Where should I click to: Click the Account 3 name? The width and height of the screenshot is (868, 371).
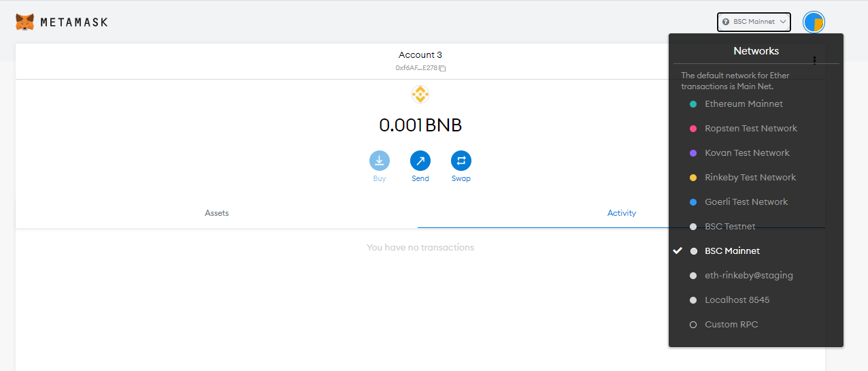click(x=420, y=54)
